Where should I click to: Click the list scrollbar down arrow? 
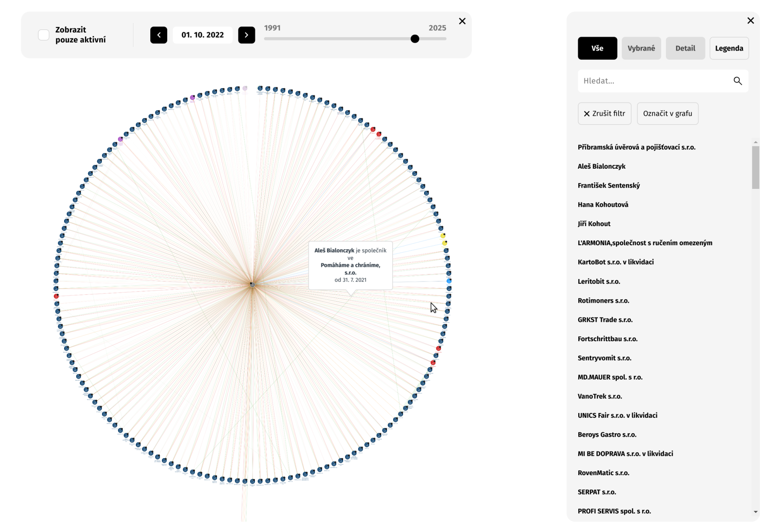755,512
